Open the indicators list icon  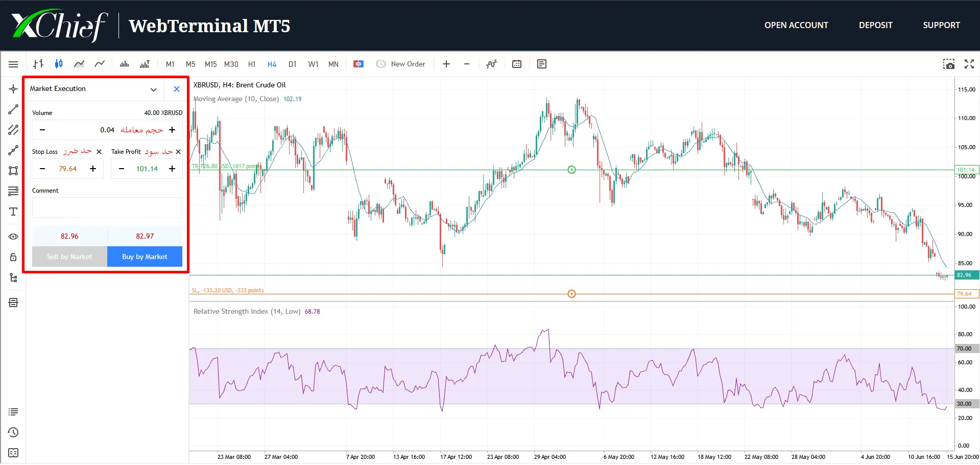(x=491, y=64)
